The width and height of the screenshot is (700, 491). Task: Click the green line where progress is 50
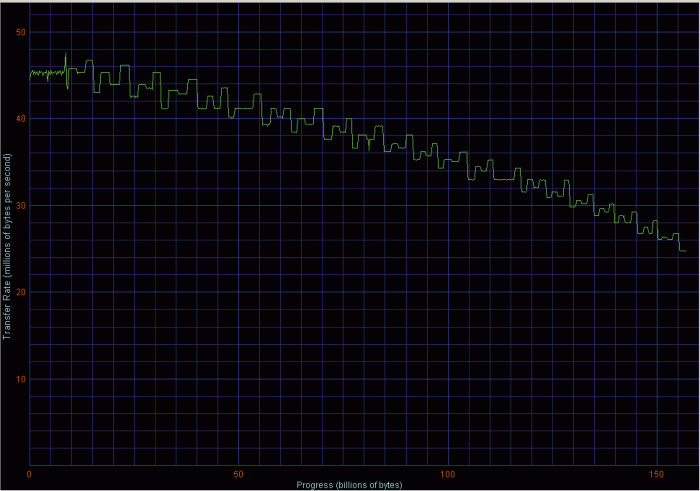[x=238, y=108]
